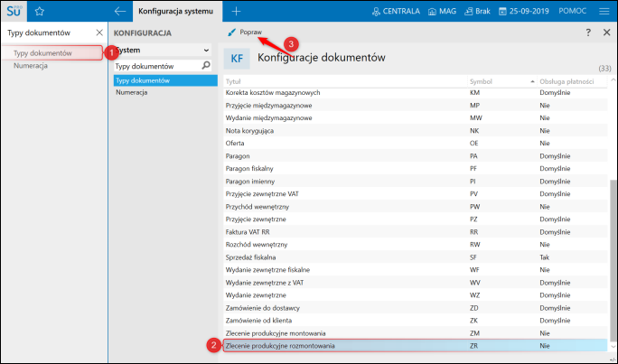This screenshot has width=618, height=364.
Task: Sort by the Symbol column header
Action: (x=501, y=81)
